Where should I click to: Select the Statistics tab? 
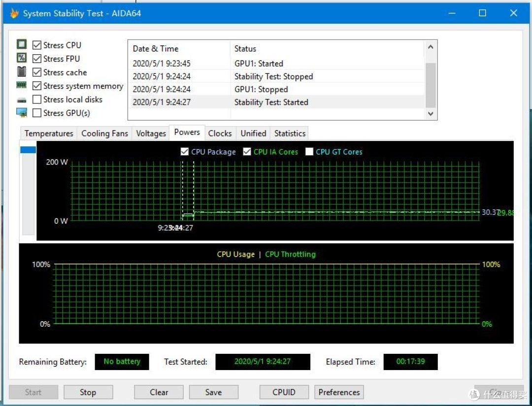[x=289, y=133]
